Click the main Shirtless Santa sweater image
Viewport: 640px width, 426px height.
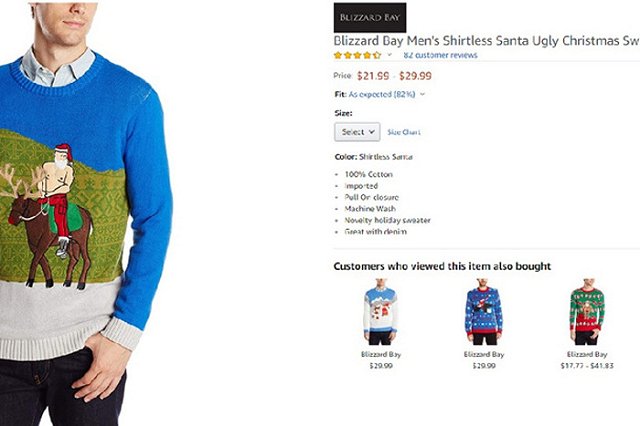tap(86, 213)
